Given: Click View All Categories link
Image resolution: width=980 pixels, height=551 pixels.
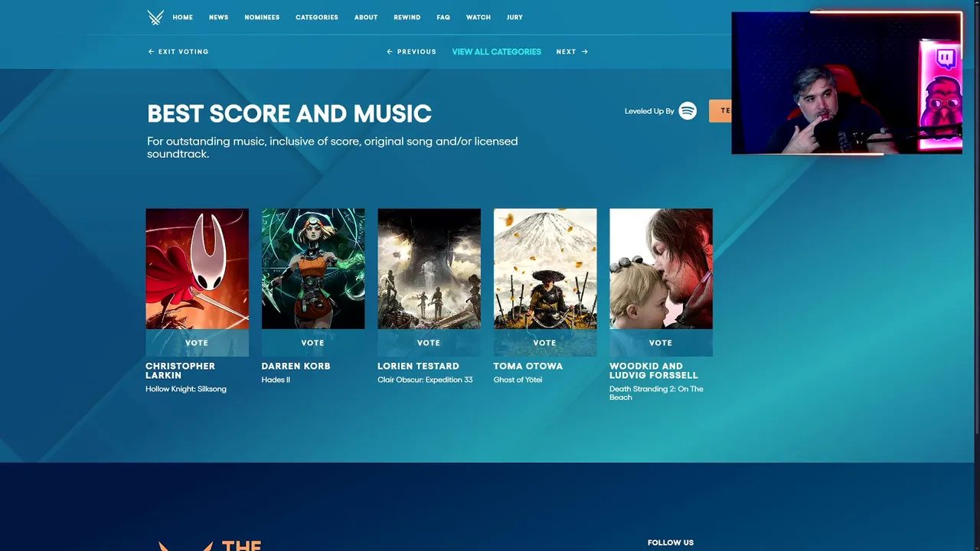Looking at the screenshot, I should tap(497, 52).
